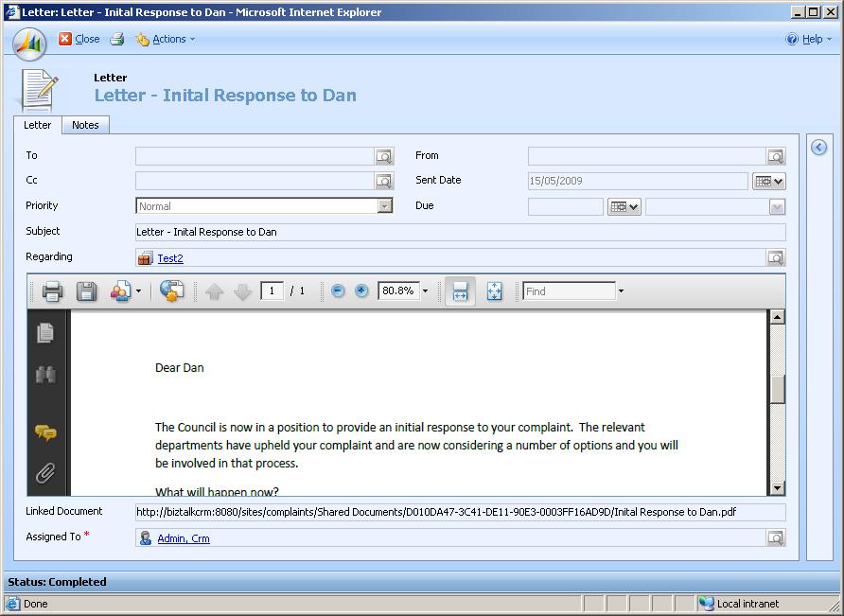844x616 pixels.
Task: Save a copy of the PDF
Action: coord(87,291)
